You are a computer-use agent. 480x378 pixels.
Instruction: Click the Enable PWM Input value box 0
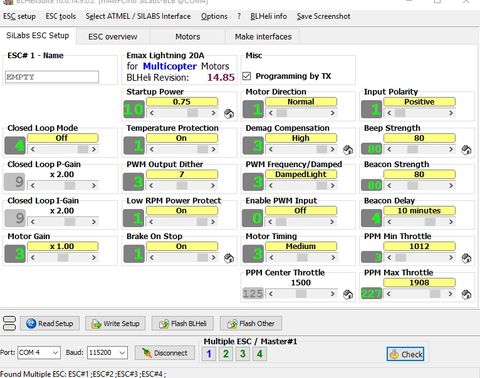click(x=253, y=218)
